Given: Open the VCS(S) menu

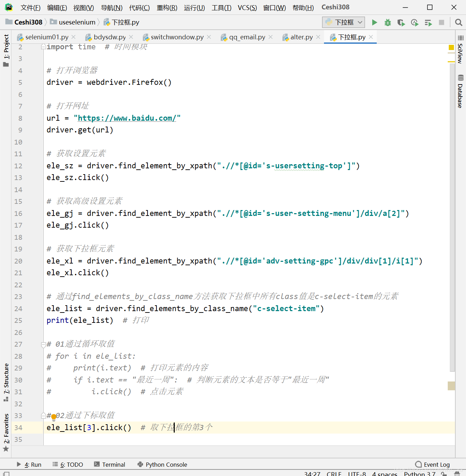Looking at the screenshot, I should (x=247, y=8).
